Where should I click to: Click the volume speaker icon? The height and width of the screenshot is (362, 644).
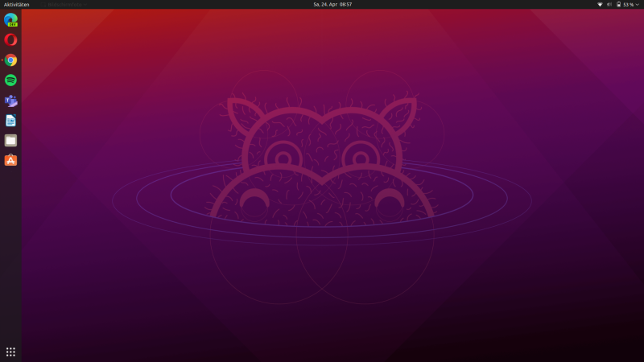[x=609, y=5]
